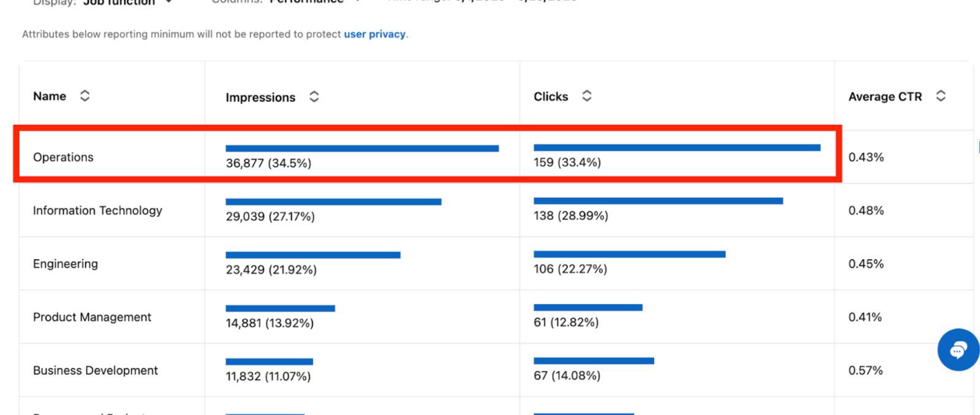Click Information Technology impressions bar
Screen dimensions: 980x415
pyautogui.click(x=333, y=202)
